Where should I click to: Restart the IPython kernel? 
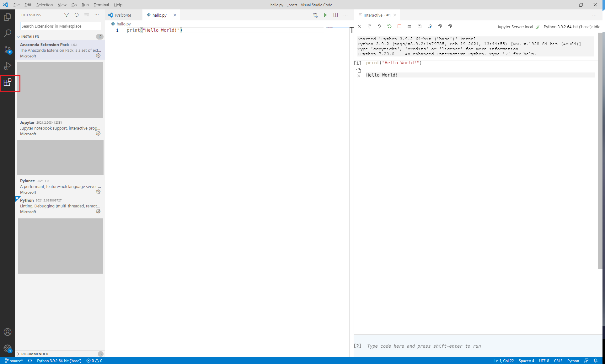[x=389, y=27]
